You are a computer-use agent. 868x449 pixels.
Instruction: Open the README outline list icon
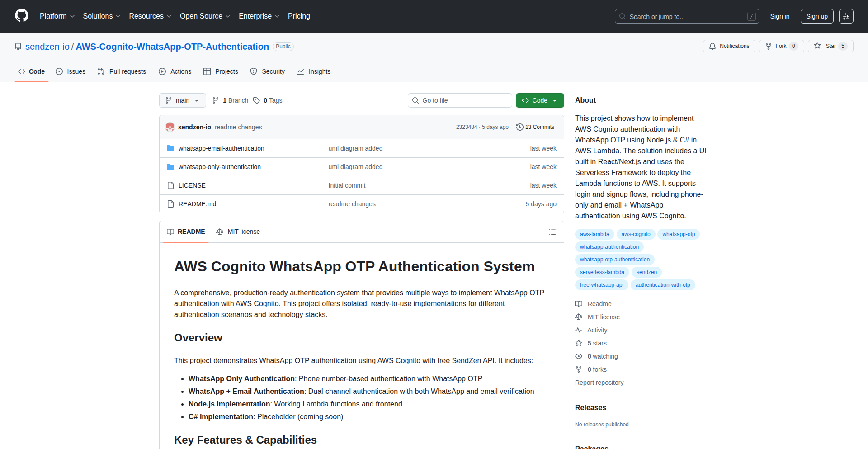552,232
